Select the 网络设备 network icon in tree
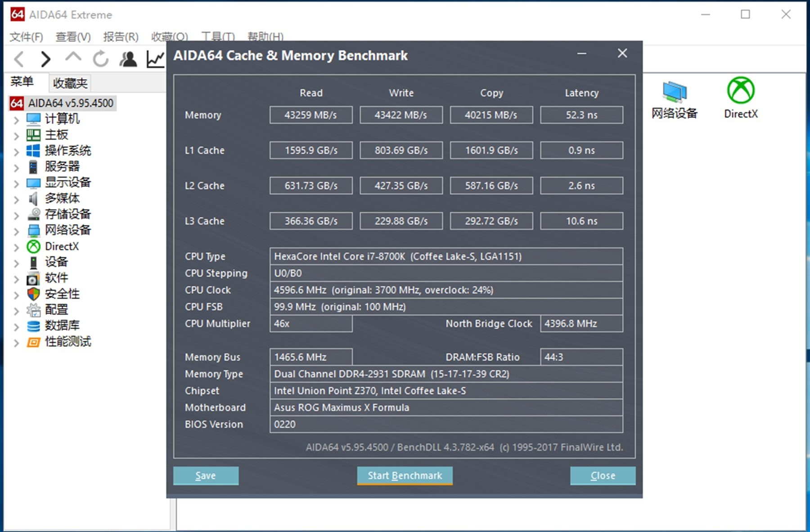Viewport: 810px width, 532px height. tap(33, 230)
